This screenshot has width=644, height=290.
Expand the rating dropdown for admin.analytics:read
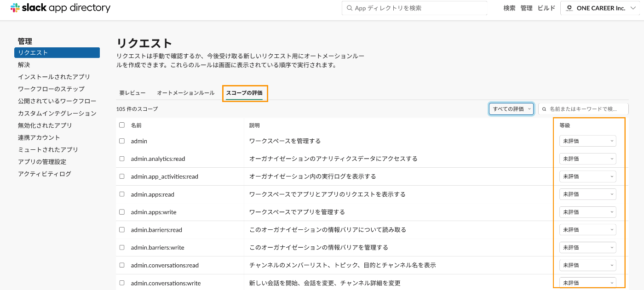point(587,159)
